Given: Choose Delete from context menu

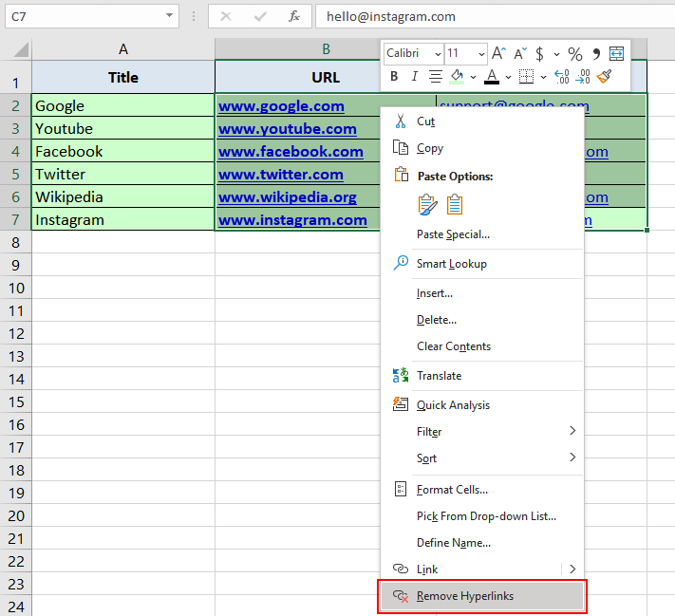Looking at the screenshot, I should pos(482,320).
